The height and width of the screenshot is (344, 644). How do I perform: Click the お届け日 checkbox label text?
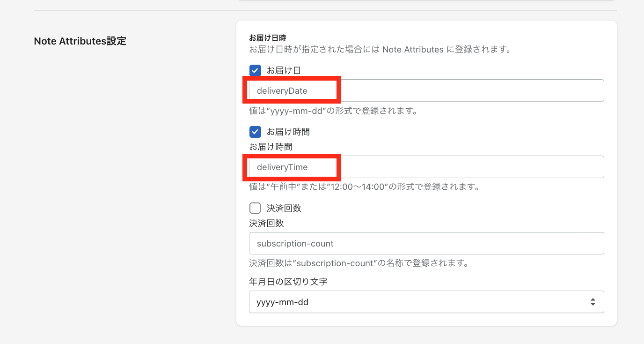click(284, 70)
